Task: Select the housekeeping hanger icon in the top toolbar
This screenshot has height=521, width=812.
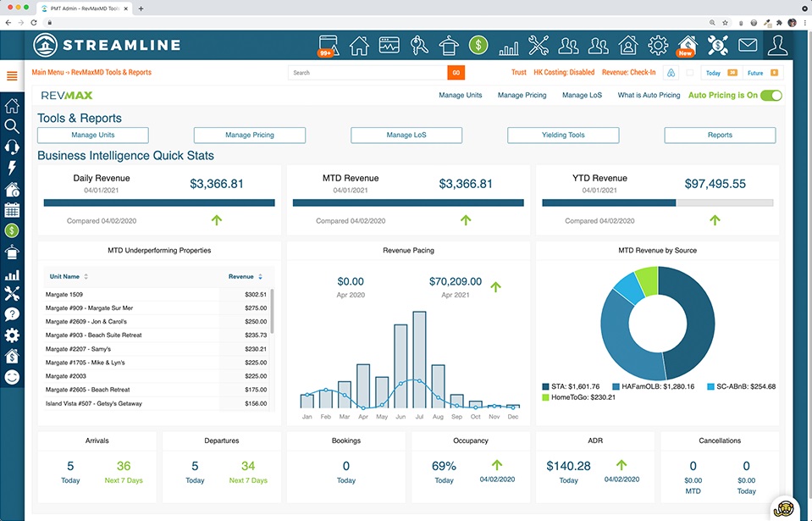Action: coord(448,45)
